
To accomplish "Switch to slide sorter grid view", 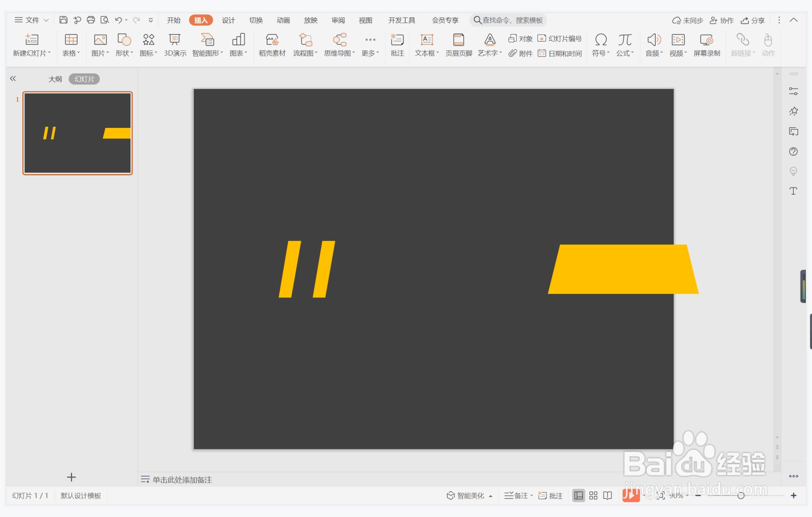I will click(x=593, y=495).
